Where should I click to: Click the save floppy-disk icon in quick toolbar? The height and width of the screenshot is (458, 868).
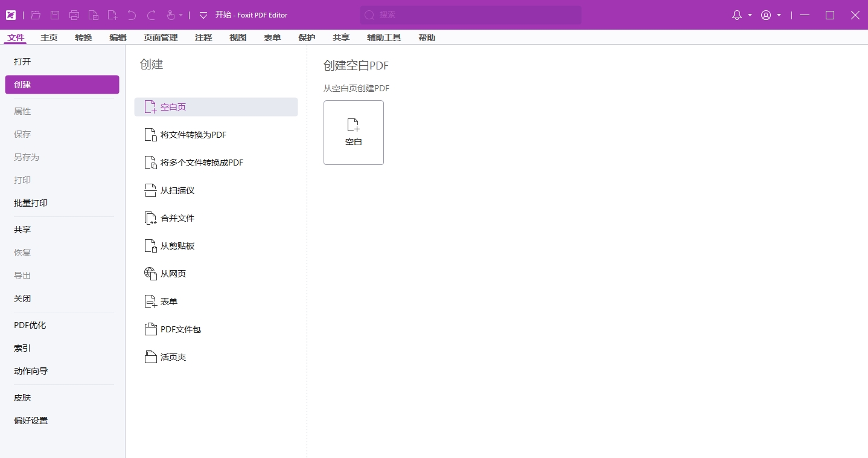pyautogui.click(x=55, y=15)
